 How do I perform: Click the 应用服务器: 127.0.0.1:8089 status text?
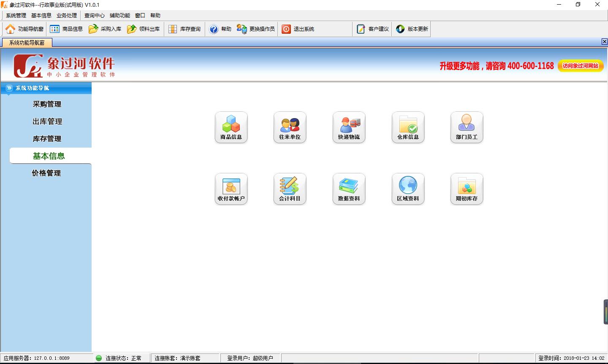click(x=37, y=358)
